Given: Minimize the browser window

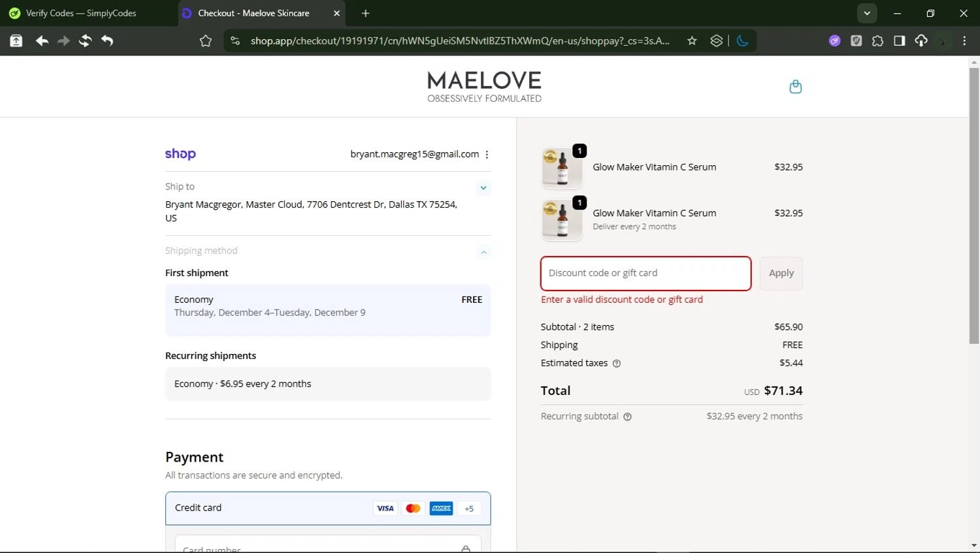Looking at the screenshot, I should point(898,13).
